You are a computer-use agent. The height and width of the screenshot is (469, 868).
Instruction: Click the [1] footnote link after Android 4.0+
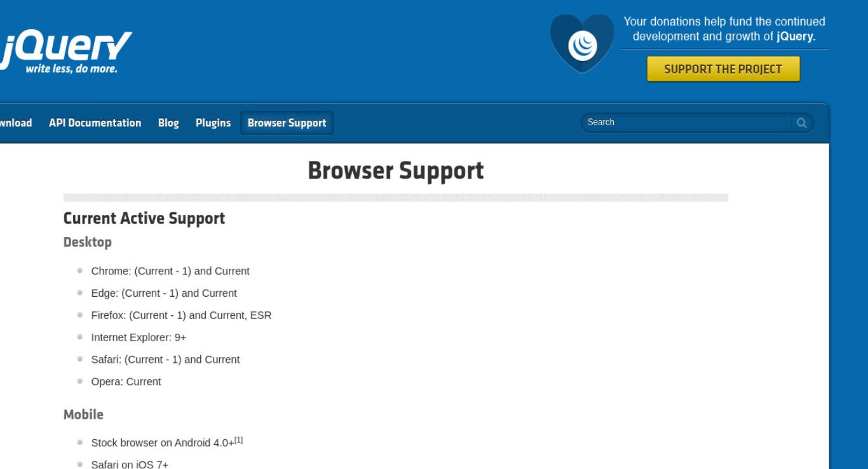(x=238, y=440)
